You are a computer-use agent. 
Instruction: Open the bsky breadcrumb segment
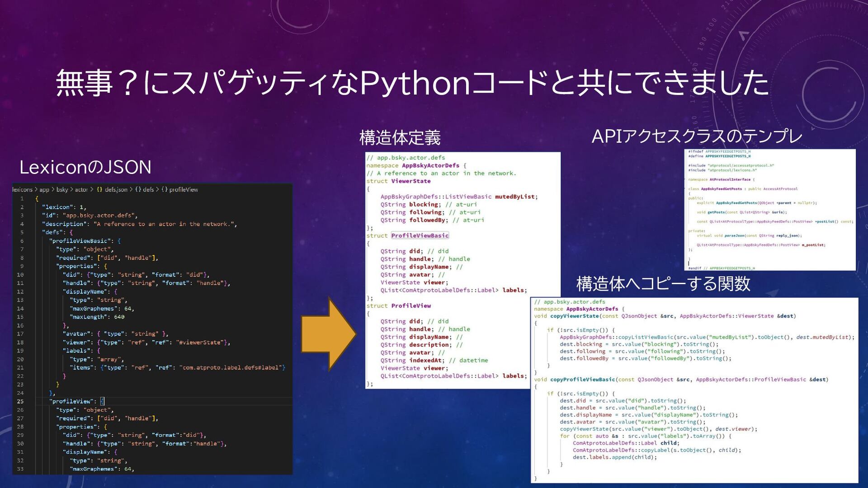click(62, 190)
